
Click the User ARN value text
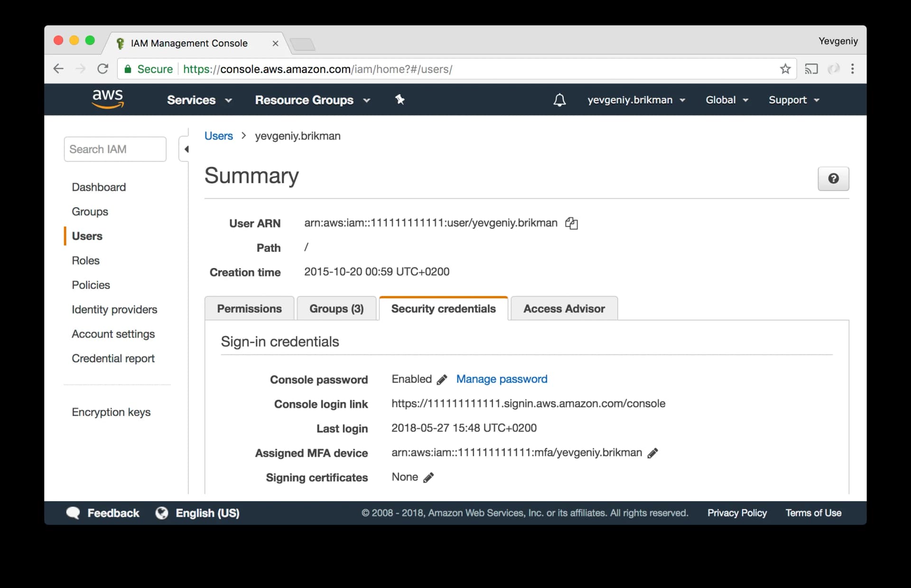430,223
